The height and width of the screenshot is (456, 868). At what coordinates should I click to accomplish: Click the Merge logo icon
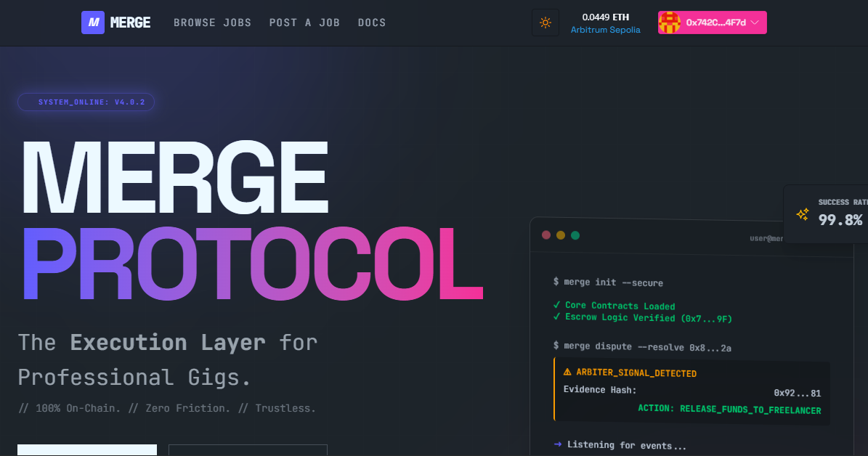point(92,23)
